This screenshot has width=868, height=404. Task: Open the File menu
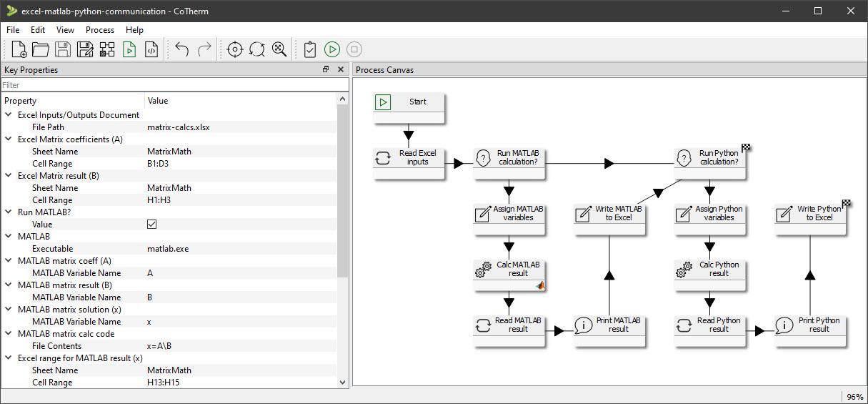[x=13, y=29]
